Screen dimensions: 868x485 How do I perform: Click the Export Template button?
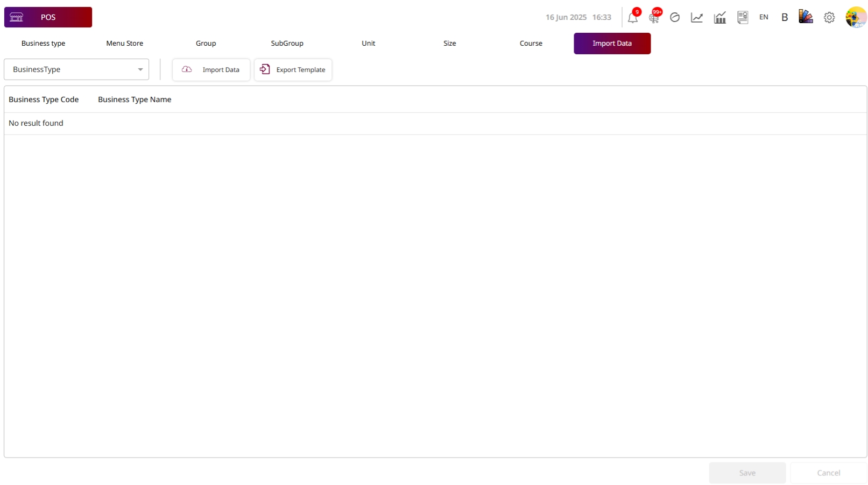click(x=293, y=70)
